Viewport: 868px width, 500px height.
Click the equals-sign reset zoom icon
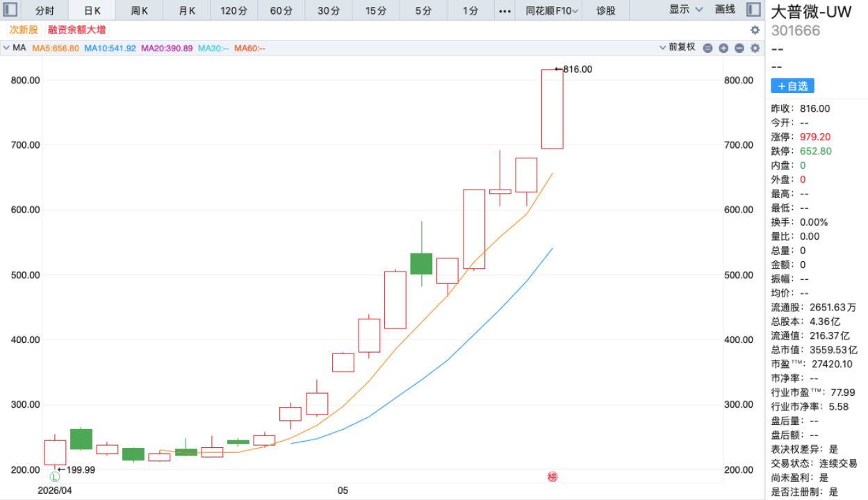tap(707, 48)
